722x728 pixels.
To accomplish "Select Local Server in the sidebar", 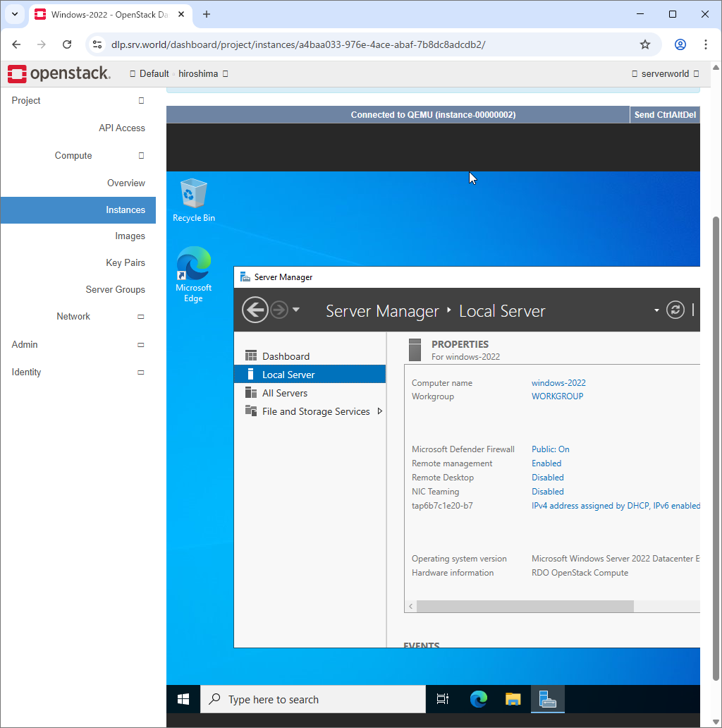I will (310, 374).
